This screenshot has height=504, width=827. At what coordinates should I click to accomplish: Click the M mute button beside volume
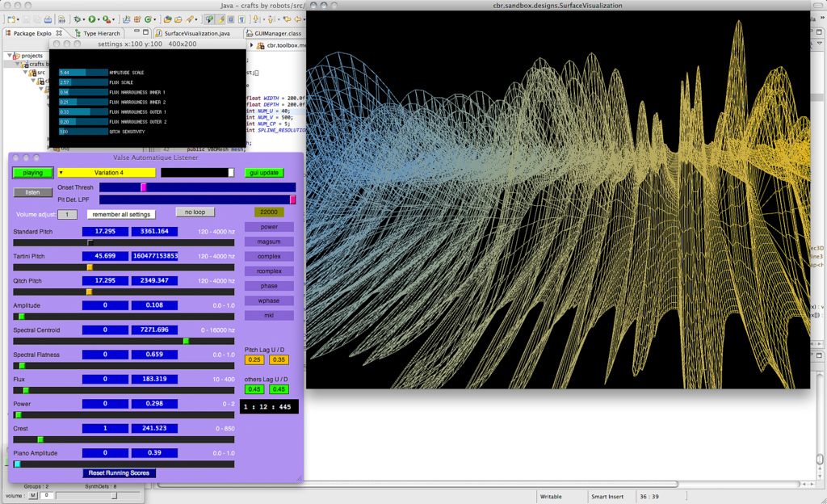[33, 496]
